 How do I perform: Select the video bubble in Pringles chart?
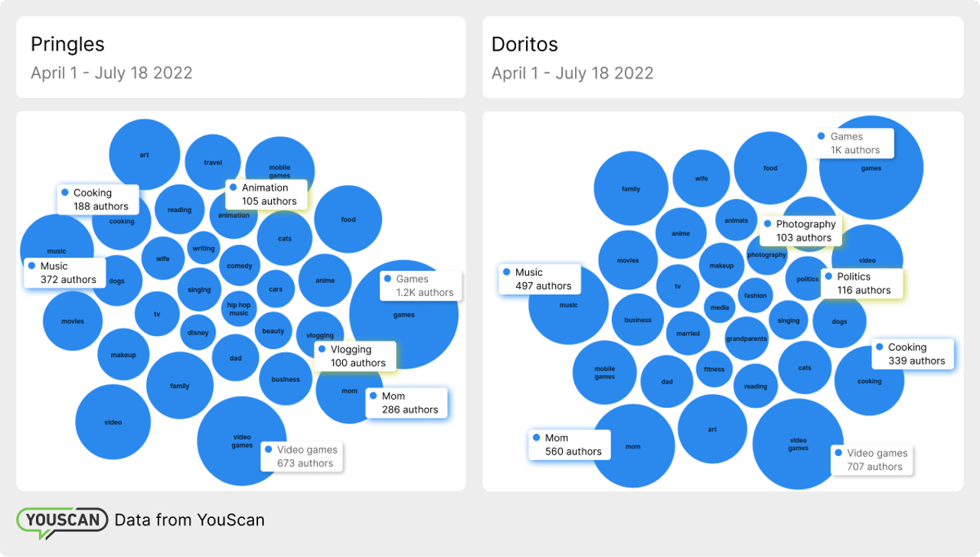pos(113,422)
